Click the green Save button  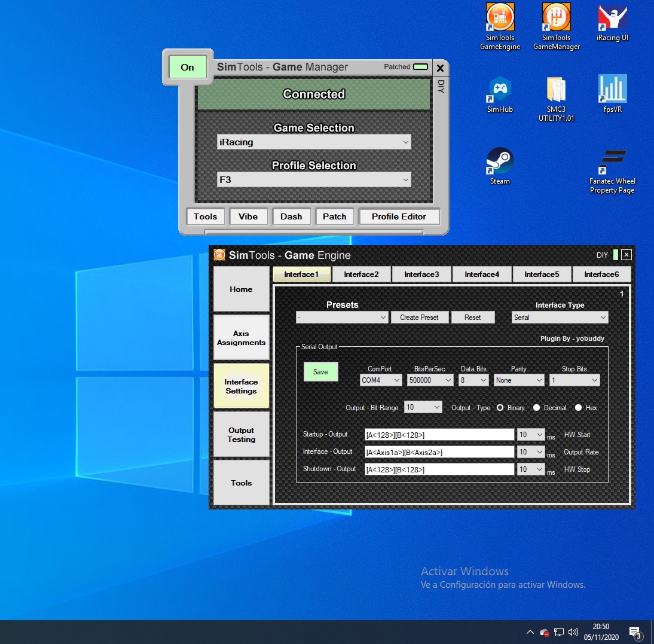[x=320, y=372]
